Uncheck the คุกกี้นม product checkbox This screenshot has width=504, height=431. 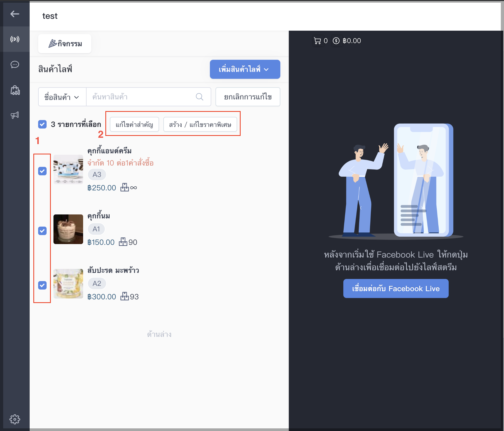[x=42, y=231]
